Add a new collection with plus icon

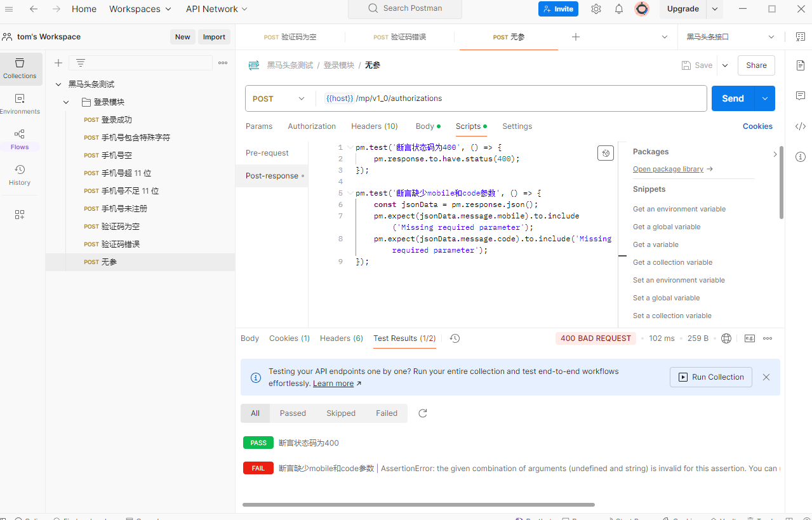click(58, 63)
